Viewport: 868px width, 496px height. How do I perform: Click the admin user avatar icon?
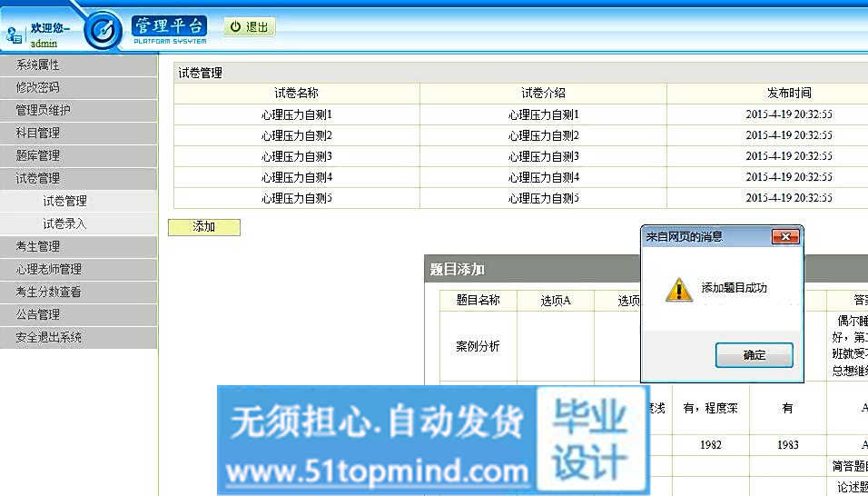coord(15,35)
